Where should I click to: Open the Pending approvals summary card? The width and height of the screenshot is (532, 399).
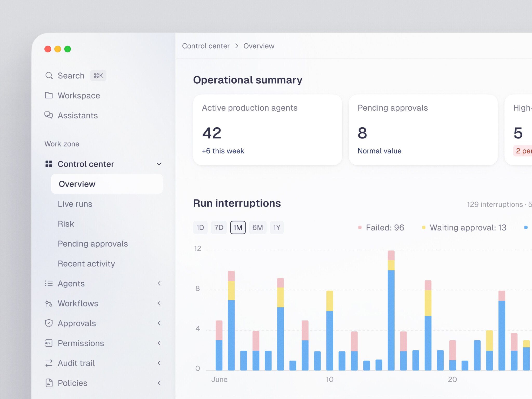(x=423, y=130)
